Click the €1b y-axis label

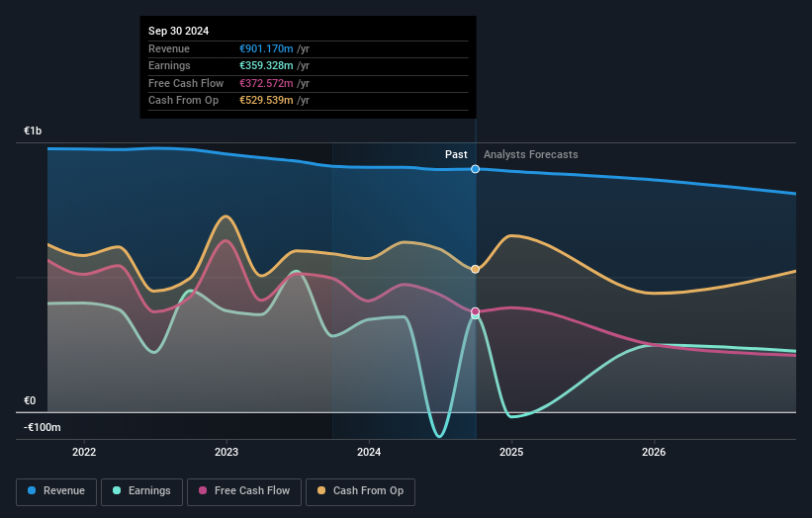[x=33, y=130]
